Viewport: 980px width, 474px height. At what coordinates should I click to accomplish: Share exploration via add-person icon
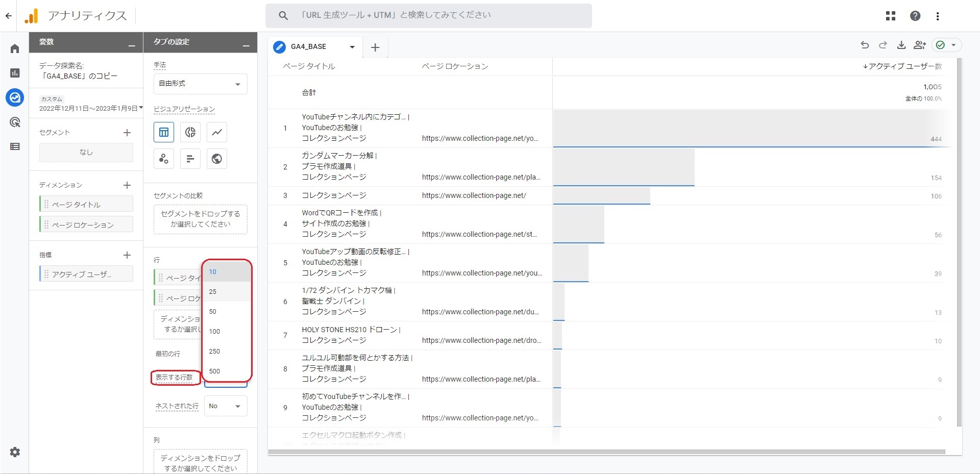tap(920, 45)
